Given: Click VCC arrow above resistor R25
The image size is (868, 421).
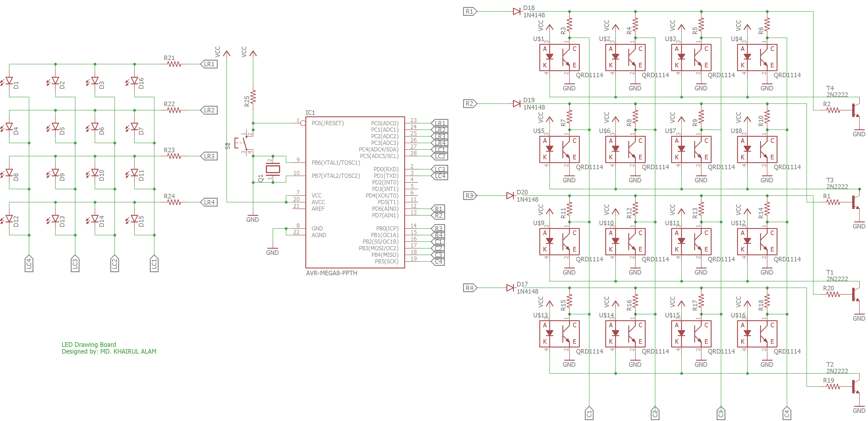Looking at the screenshot, I should (253, 53).
